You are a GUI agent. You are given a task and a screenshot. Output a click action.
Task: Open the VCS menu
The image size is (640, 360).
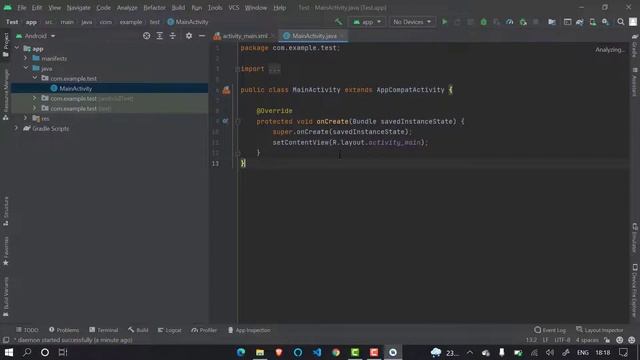[x=234, y=8]
